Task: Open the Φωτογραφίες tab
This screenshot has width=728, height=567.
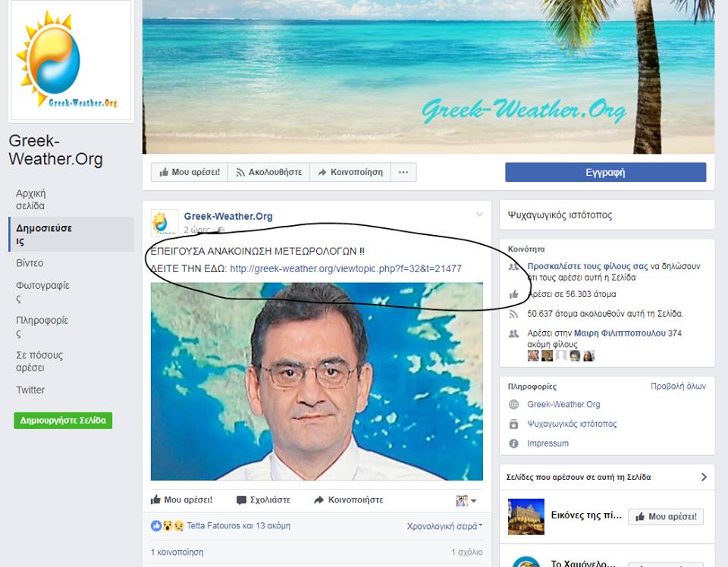Action: click(71, 292)
